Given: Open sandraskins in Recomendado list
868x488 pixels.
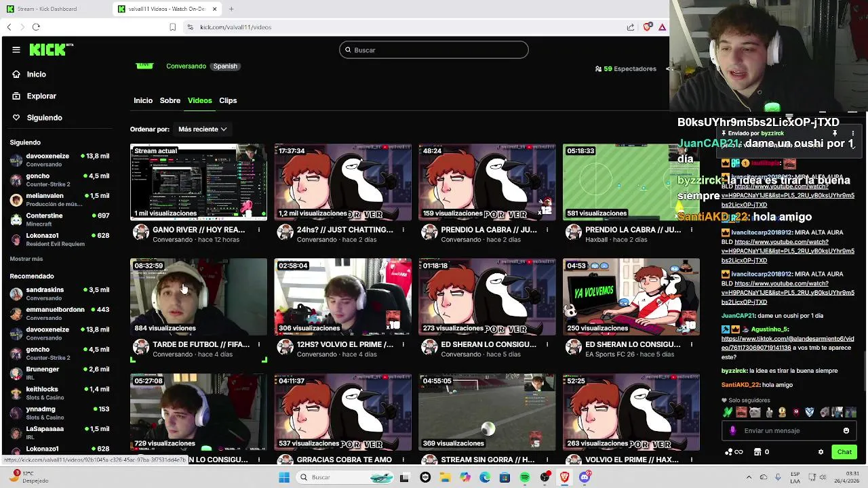Looking at the screenshot, I should [60, 293].
